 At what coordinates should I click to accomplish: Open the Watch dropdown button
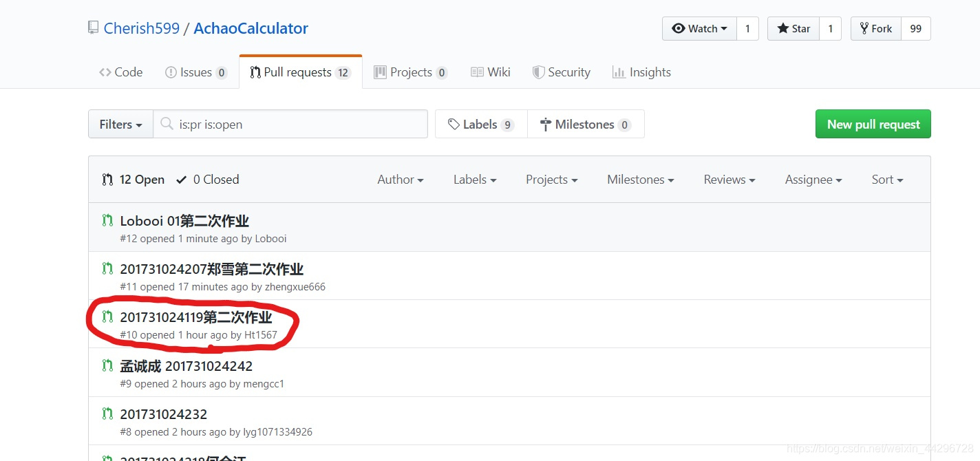tap(699, 28)
